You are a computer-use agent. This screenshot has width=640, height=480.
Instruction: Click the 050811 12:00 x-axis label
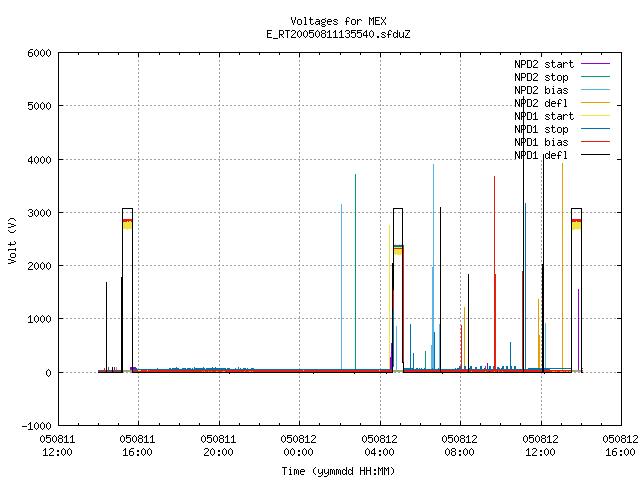tap(57, 446)
